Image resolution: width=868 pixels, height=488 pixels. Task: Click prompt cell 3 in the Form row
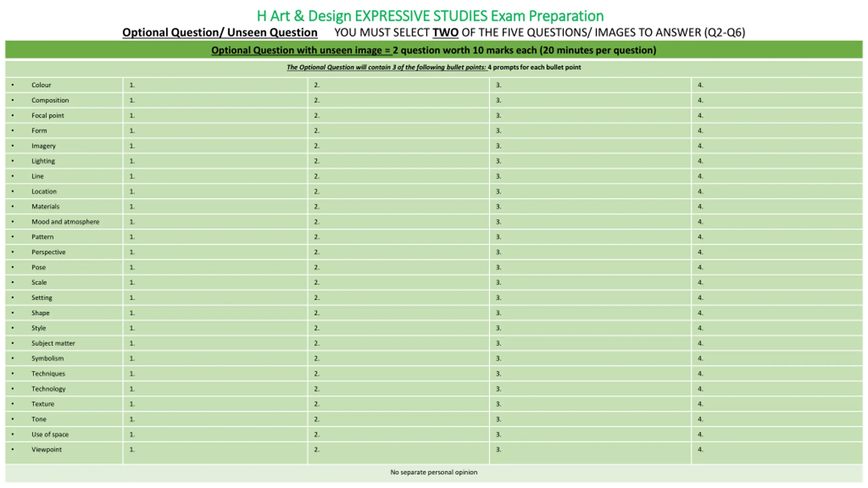(590, 130)
